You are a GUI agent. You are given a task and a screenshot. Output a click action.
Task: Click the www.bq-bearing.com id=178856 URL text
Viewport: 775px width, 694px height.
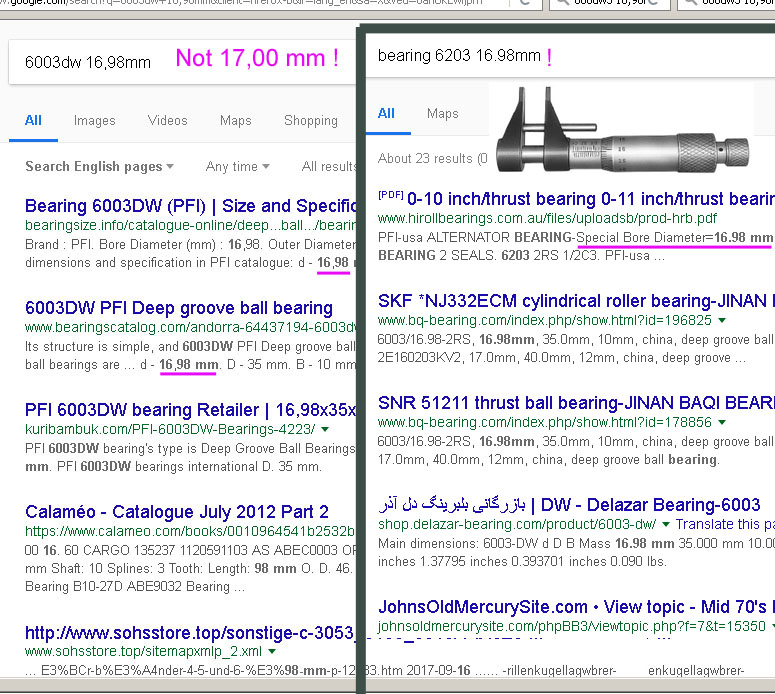[545, 422]
